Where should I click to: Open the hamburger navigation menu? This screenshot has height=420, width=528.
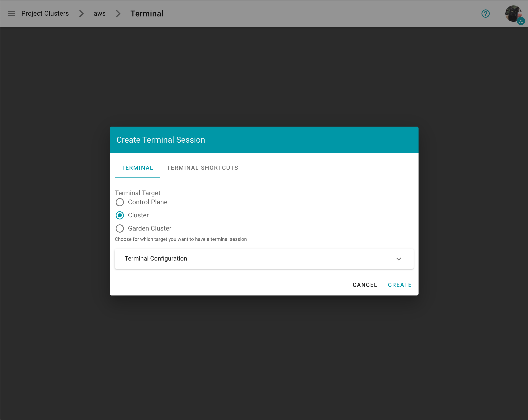[11, 13]
